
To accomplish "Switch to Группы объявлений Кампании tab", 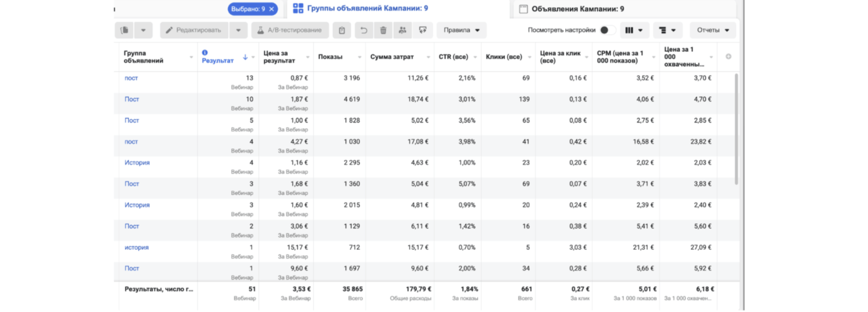I will point(360,8).
